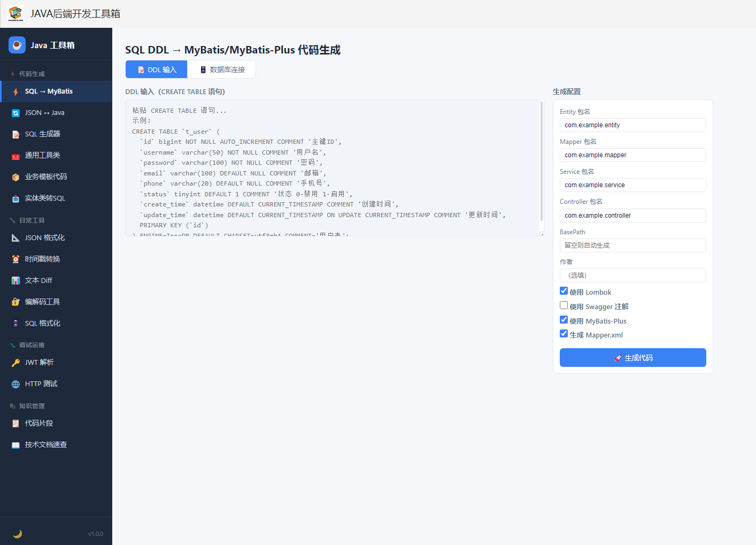Open JWT 解析 tool link
Screen dimensions: 756x545
[56, 362]
